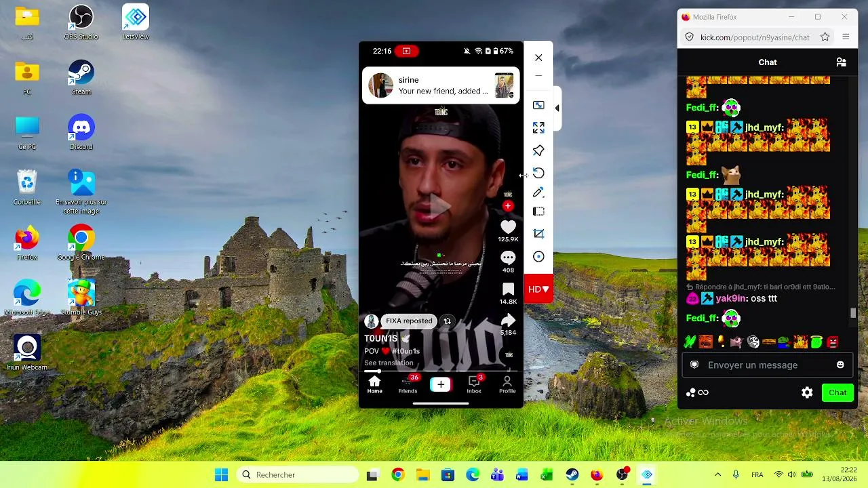The height and width of the screenshot is (488, 868).
Task: Open Microsoft Store from taskbar
Action: [x=448, y=475]
